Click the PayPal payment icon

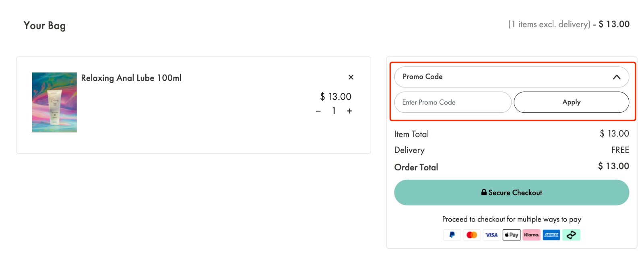pyautogui.click(x=452, y=234)
